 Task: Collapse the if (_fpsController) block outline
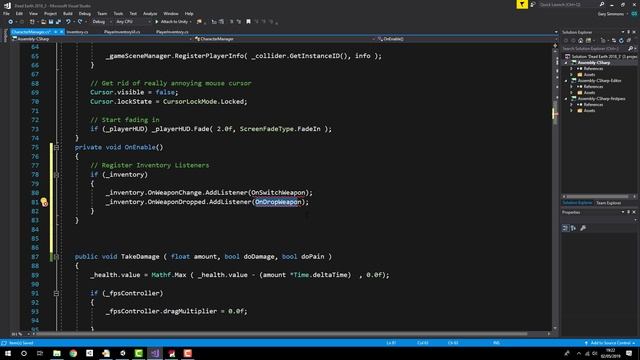point(56,293)
